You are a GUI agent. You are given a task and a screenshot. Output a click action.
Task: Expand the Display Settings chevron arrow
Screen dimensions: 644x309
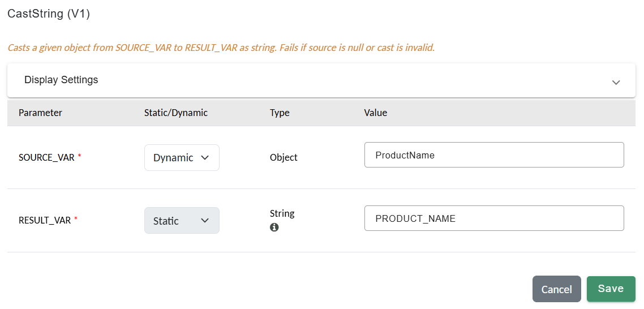tap(616, 82)
